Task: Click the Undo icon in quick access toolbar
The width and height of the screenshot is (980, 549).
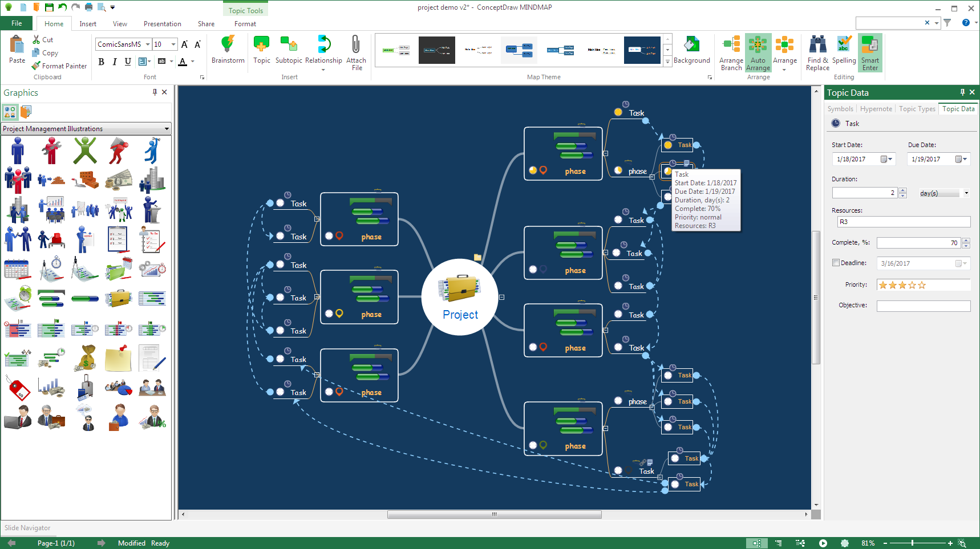Action: pos(63,7)
